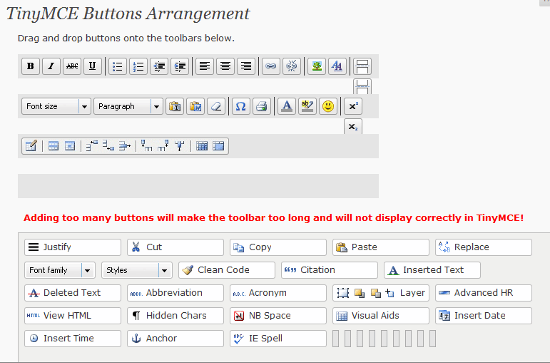Open the Styles dropdown
Screen dimensions: 550x363
tap(137, 270)
